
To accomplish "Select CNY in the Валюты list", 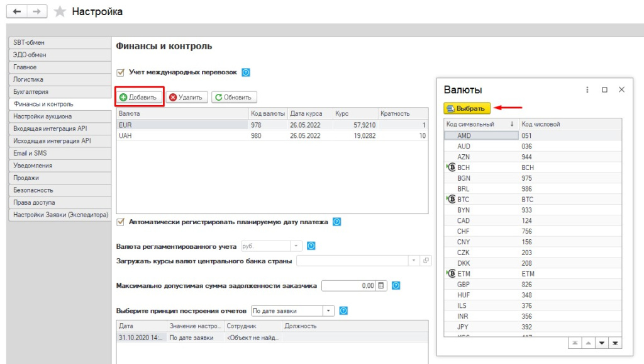I will click(x=533, y=242).
